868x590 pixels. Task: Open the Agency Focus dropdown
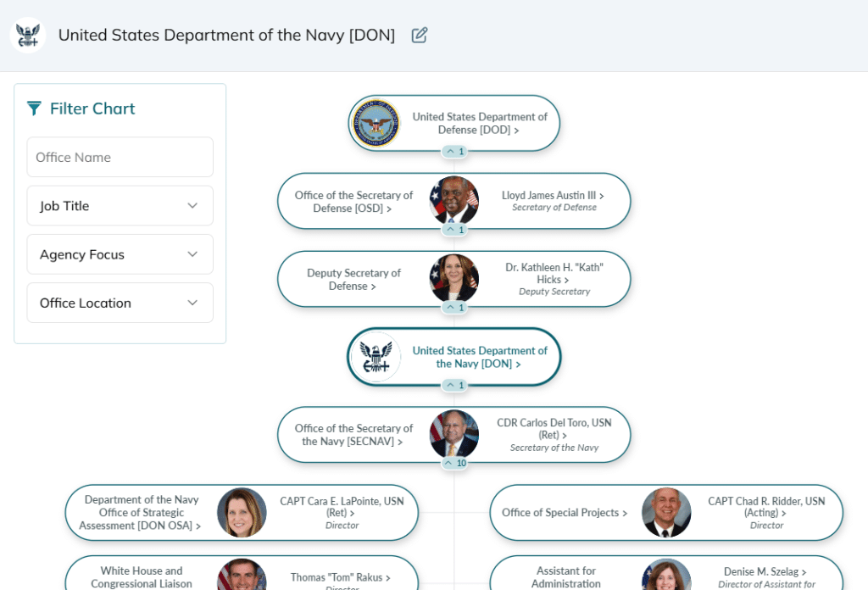click(x=120, y=253)
